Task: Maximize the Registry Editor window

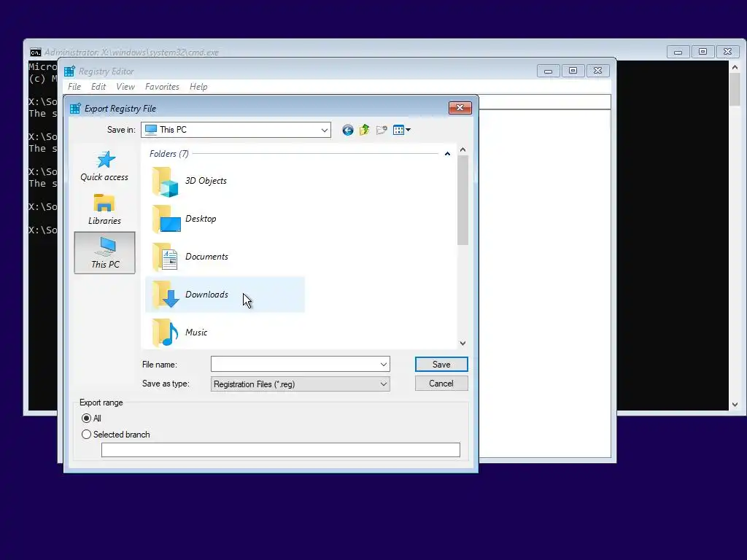Action: [x=573, y=71]
